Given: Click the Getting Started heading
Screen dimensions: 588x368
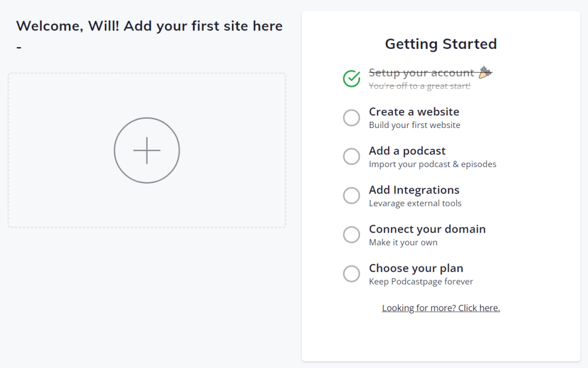Looking at the screenshot, I should click(x=440, y=44).
